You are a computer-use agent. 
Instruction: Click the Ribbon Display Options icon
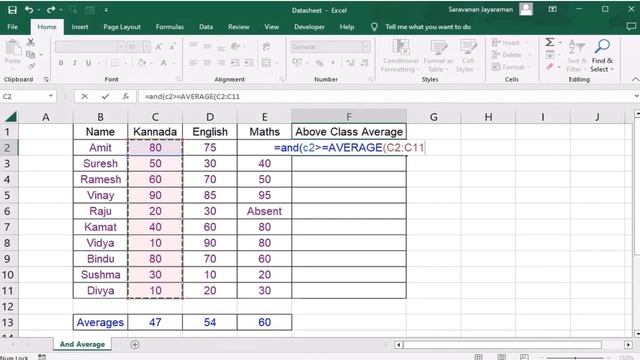(x=553, y=9)
